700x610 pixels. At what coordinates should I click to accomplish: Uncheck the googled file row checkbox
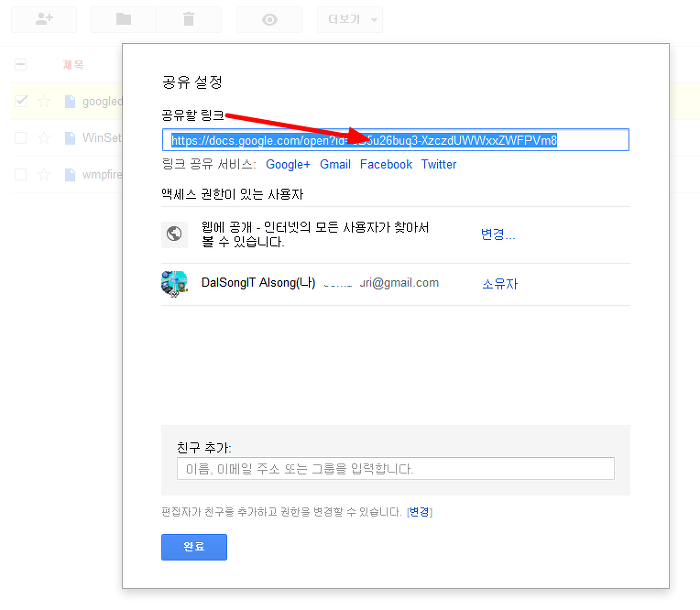coord(21,101)
